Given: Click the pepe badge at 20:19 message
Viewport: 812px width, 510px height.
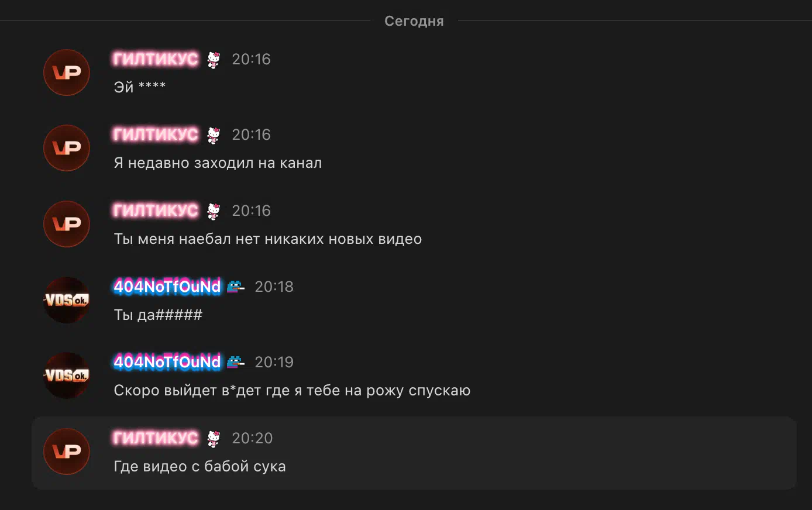Looking at the screenshot, I should coord(236,362).
